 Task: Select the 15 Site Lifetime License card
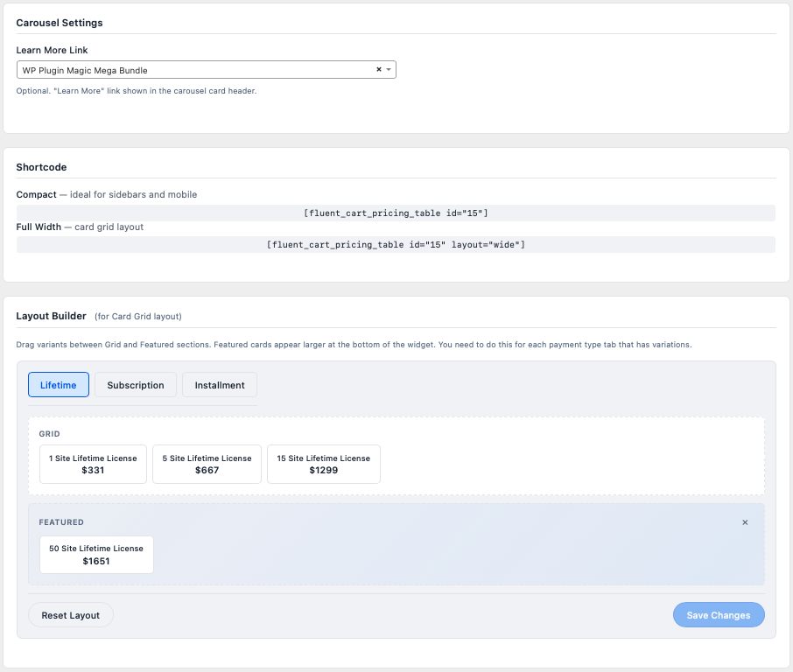pyautogui.click(x=324, y=464)
